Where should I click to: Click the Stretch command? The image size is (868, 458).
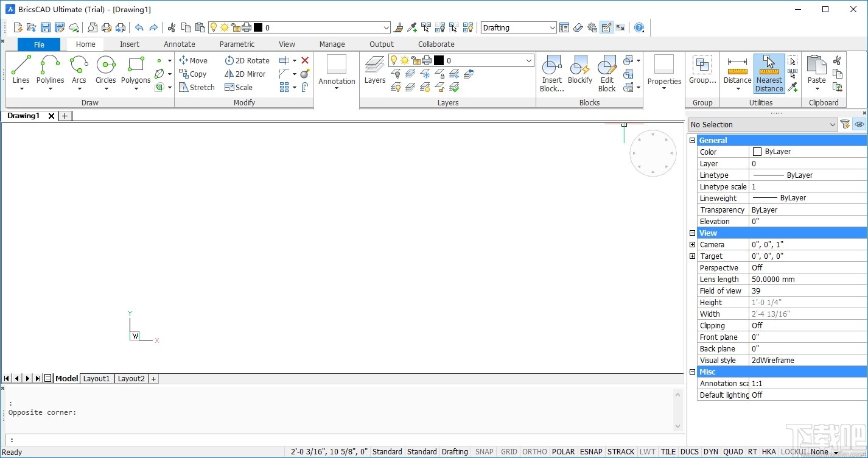[197, 87]
